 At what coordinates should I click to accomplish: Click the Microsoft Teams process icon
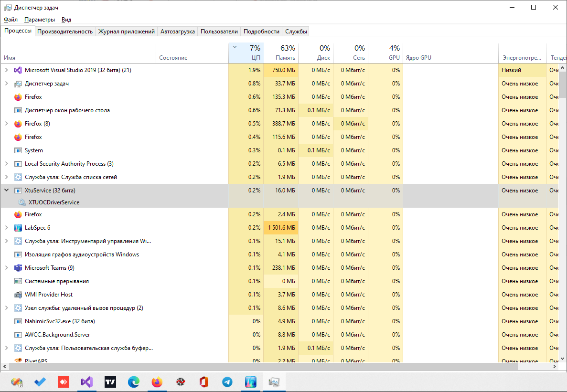(18, 268)
